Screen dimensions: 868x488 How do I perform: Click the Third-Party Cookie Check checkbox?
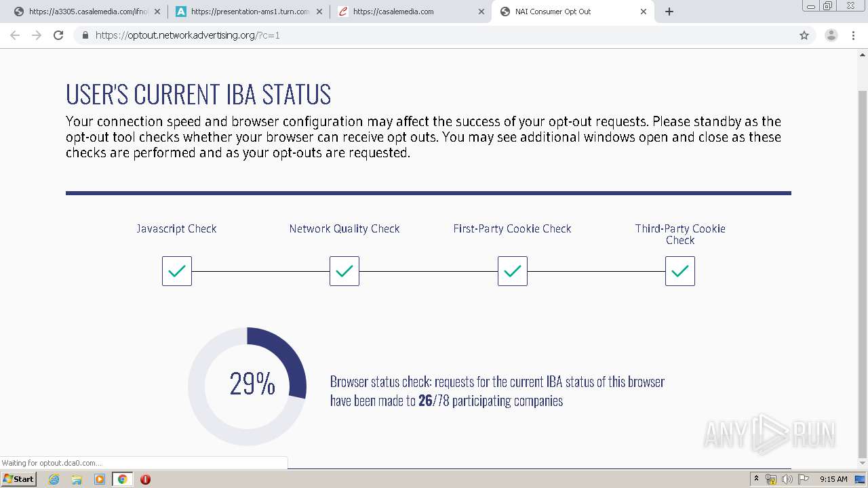[x=680, y=271]
